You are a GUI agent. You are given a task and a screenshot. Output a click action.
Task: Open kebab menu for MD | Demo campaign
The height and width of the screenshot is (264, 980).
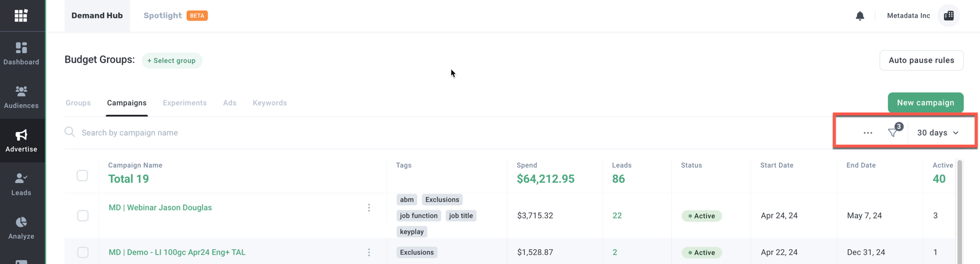click(369, 253)
